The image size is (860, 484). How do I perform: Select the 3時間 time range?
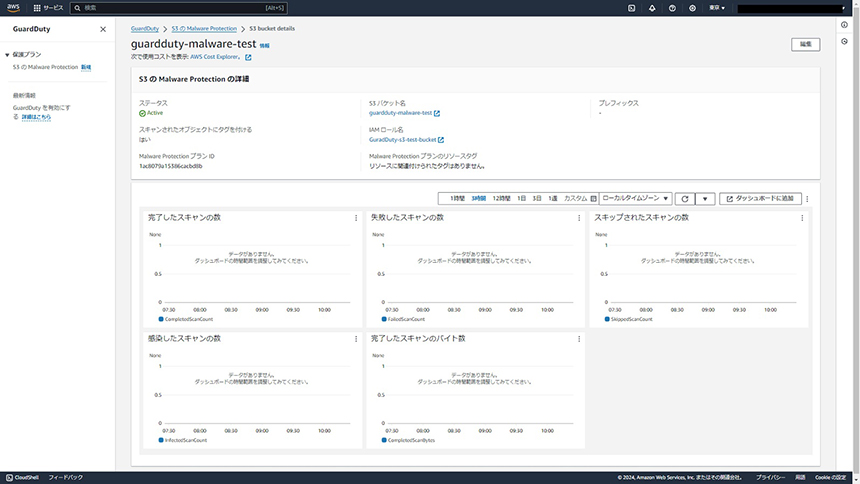pos(478,199)
